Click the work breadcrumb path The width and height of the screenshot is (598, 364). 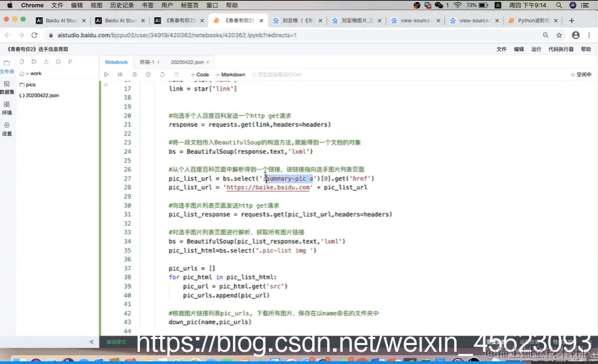point(36,74)
